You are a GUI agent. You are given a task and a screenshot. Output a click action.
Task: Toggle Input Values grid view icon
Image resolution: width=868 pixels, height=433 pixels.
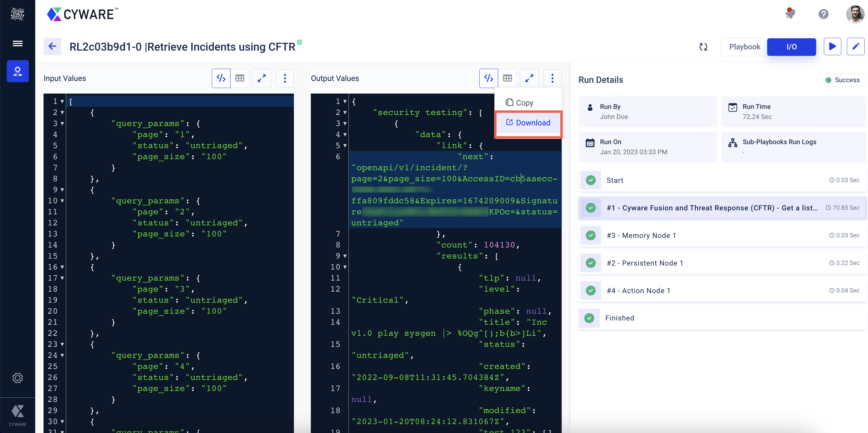tap(240, 78)
